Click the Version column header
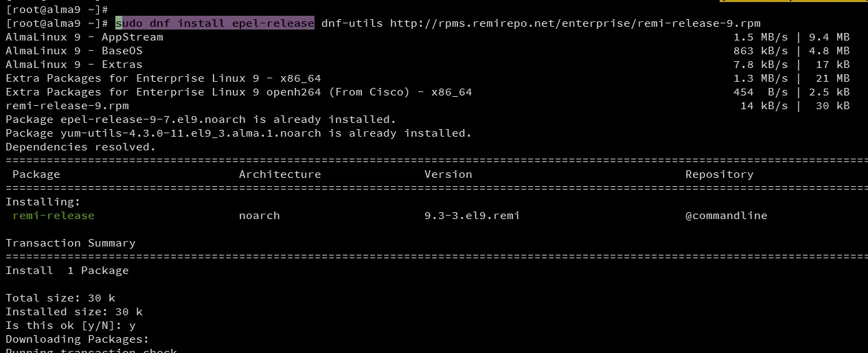 pos(448,174)
